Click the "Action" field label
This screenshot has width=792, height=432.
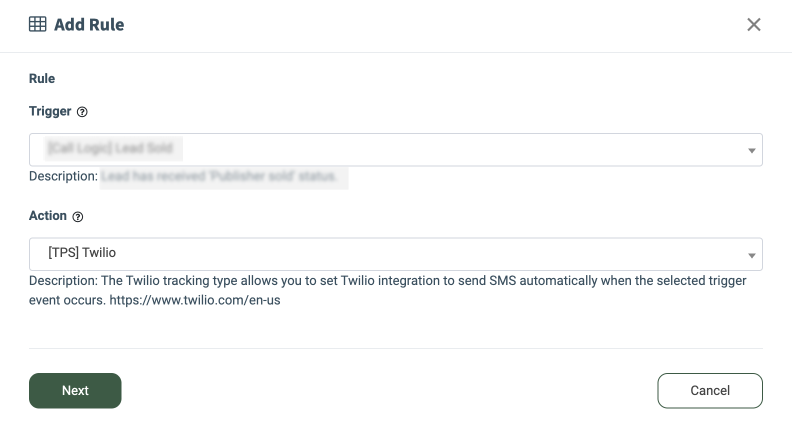tap(48, 216)
